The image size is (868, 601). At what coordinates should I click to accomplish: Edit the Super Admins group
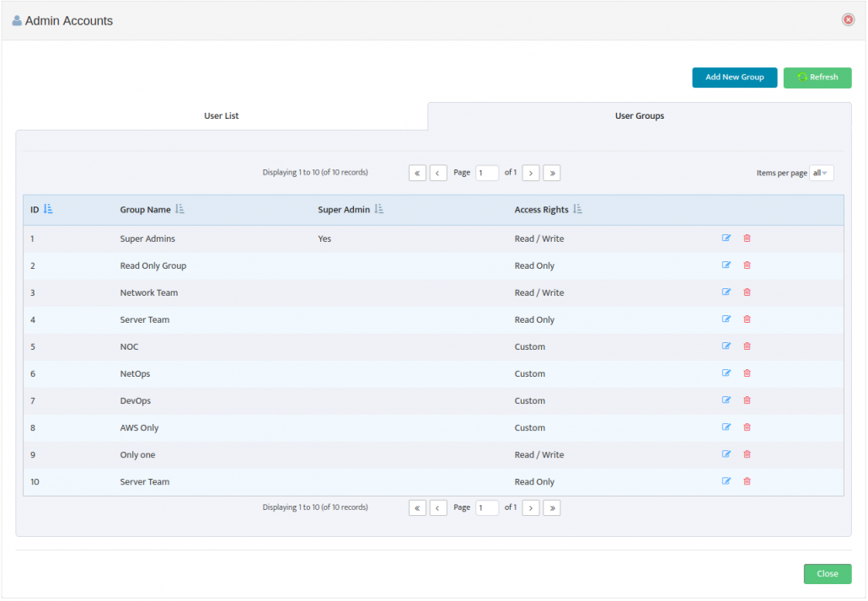point(726,238)
